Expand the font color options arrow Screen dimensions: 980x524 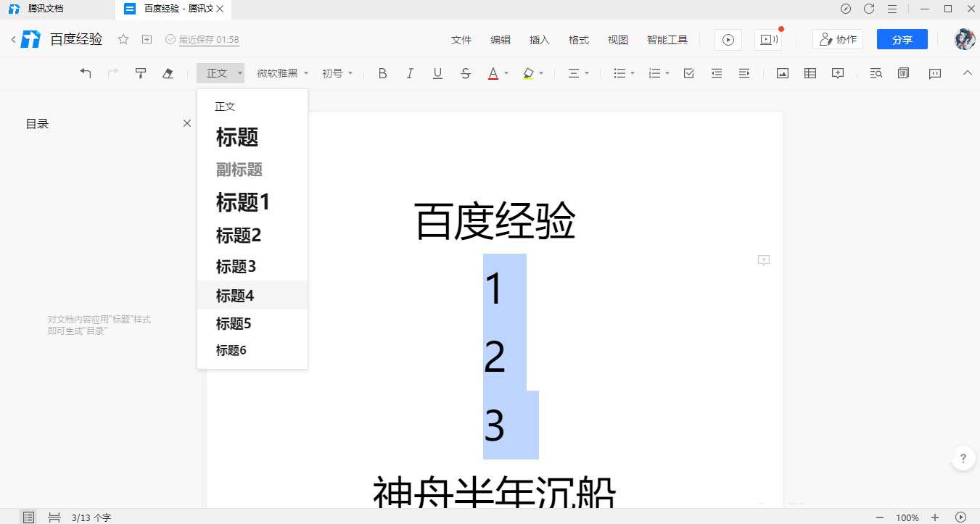pos(506,73)
